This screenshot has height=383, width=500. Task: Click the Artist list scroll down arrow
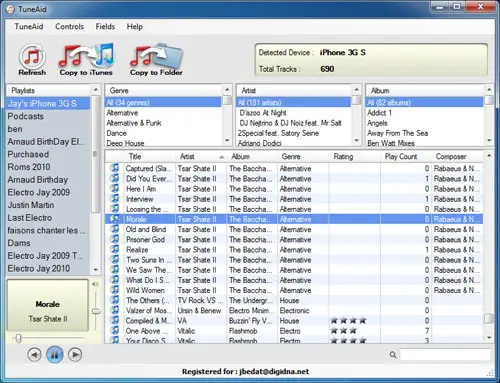[356, 140]
